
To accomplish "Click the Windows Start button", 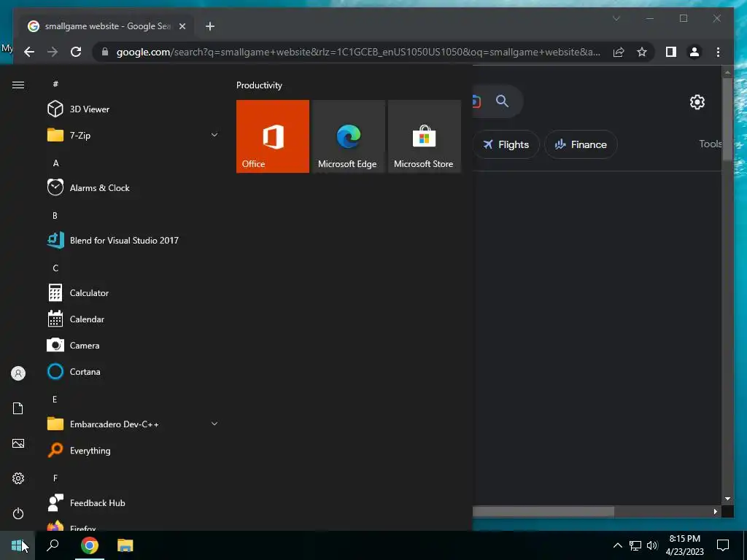I will click(x=18, y=545).
